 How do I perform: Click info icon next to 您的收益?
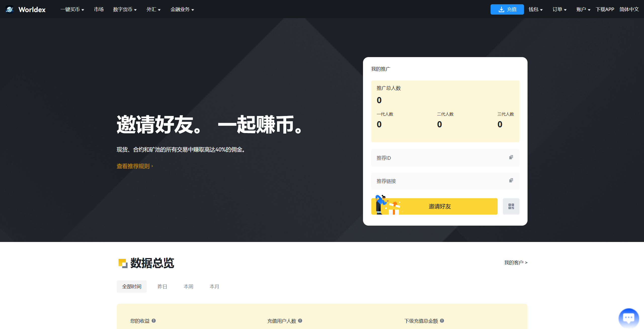point(154,321)
